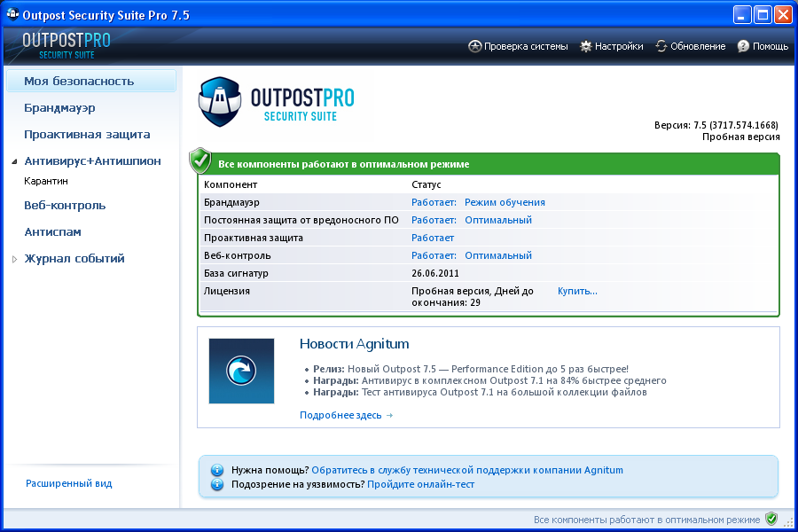Screen dimensions: 798x532
Task: Click the Outpost shield logo in content area
Action: 220,101
